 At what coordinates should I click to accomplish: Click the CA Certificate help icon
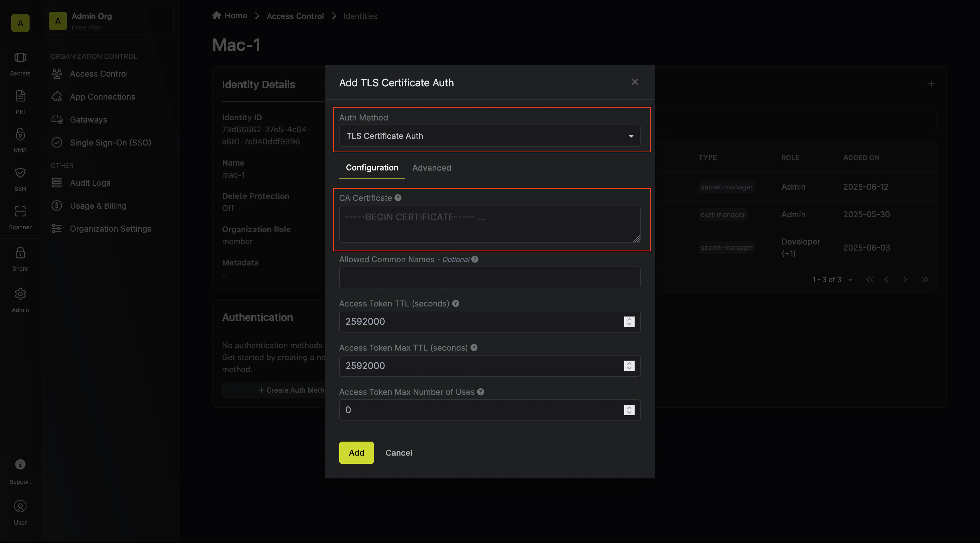click(x=398, y=198)
